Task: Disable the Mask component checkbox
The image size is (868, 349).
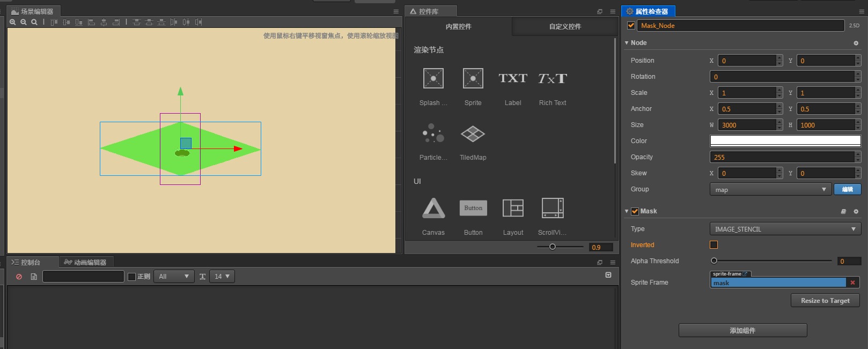Action: pos(635,211)
